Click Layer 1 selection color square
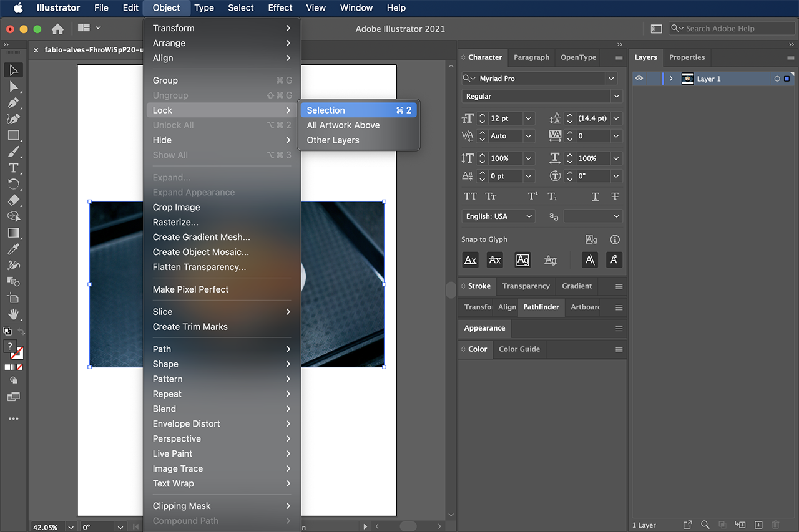The width and height of the screenshot is (799, 532). coord(787,79)
